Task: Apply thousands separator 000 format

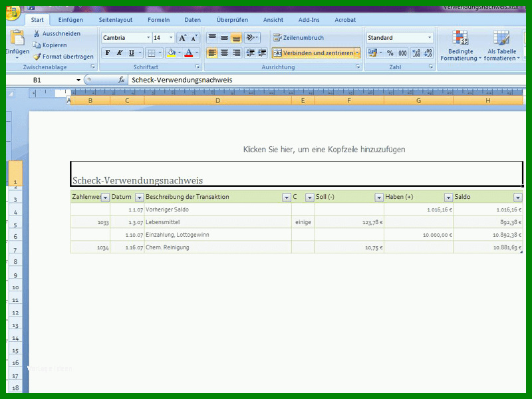Action: [x=402, y=53]
